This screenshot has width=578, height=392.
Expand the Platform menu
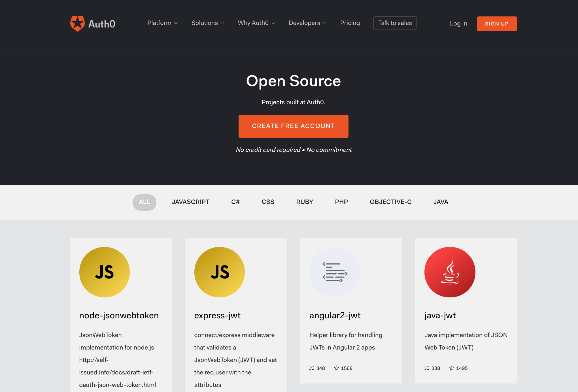click(x=163, y=23)
